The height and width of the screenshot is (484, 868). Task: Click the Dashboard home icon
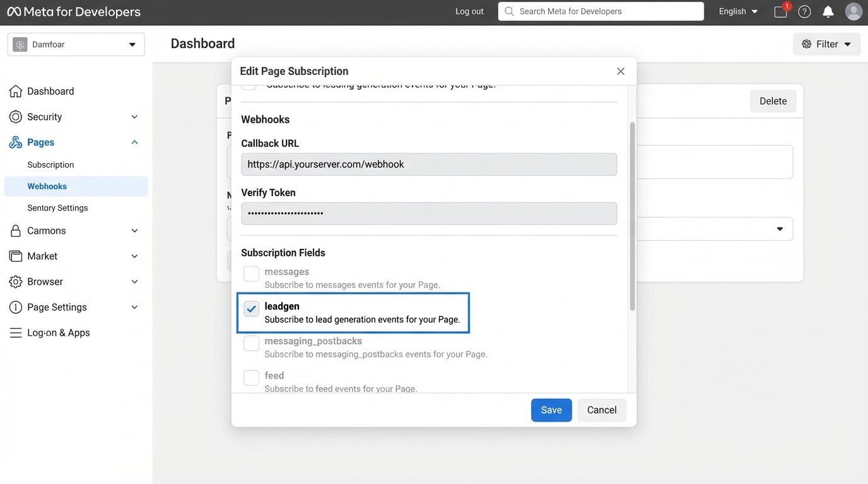[16, 91]
